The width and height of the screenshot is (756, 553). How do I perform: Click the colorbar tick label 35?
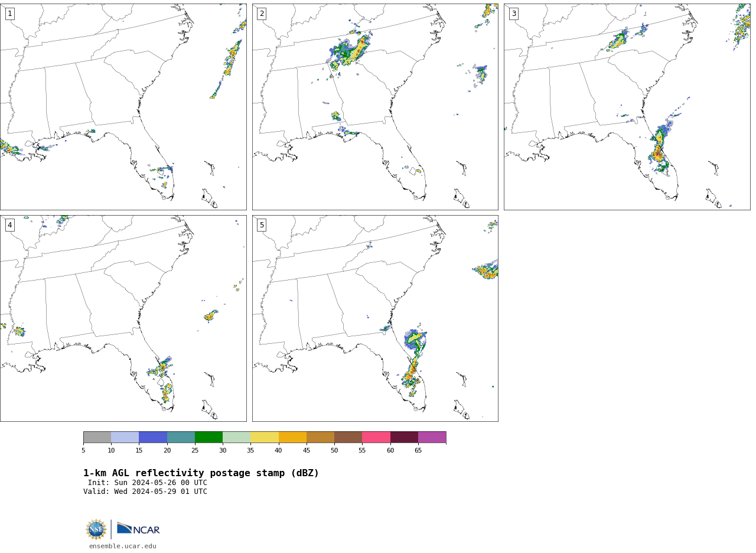click(x=250, y=451)
